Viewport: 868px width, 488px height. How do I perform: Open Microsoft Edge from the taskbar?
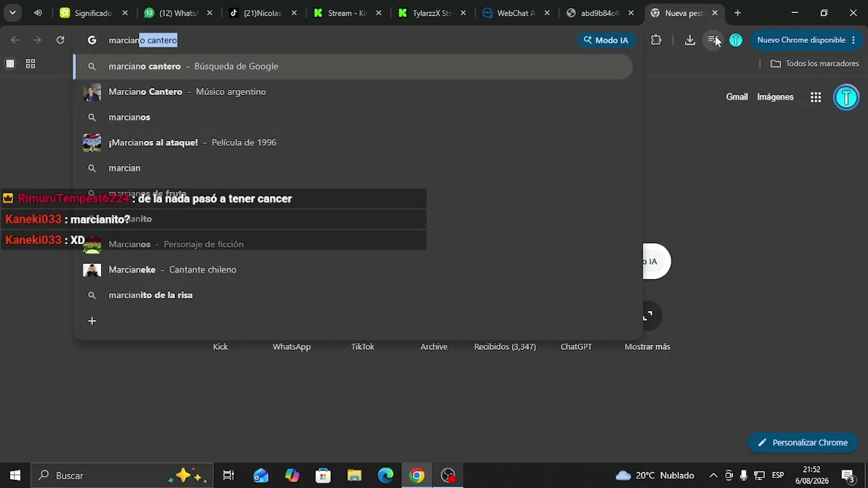(386, 476)
